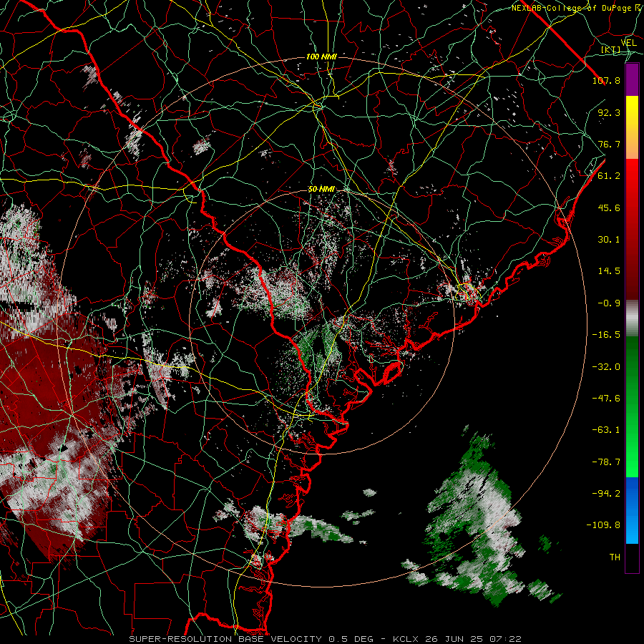
Task: Click the -47.6 velocity scale value
Action: point(606,399)
